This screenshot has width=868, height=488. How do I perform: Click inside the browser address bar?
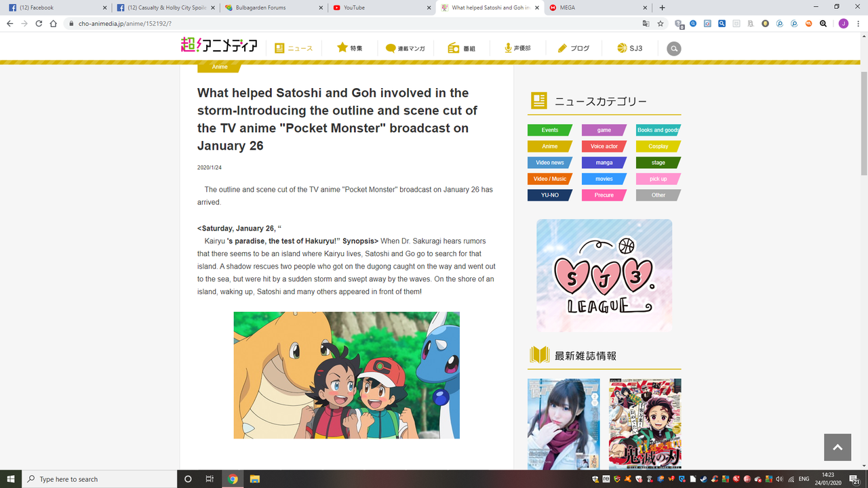(203, 22)
